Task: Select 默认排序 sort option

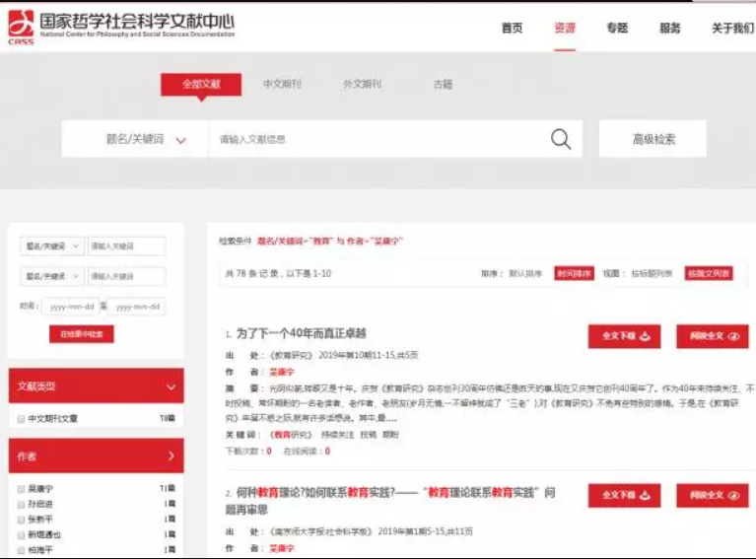Action: (525, 273)
